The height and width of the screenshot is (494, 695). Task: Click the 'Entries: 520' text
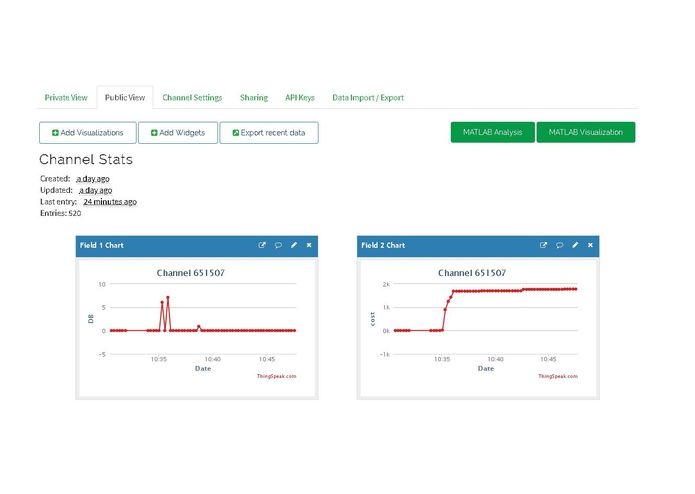(x=61, y=213)
